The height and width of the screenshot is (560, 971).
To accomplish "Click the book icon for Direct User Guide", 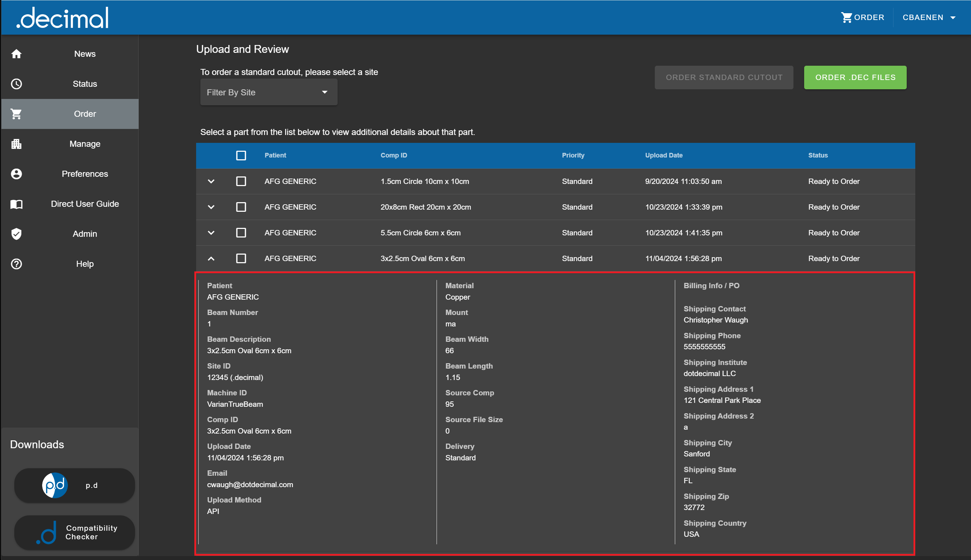I will pyautogui.click(x=16, y=204).
